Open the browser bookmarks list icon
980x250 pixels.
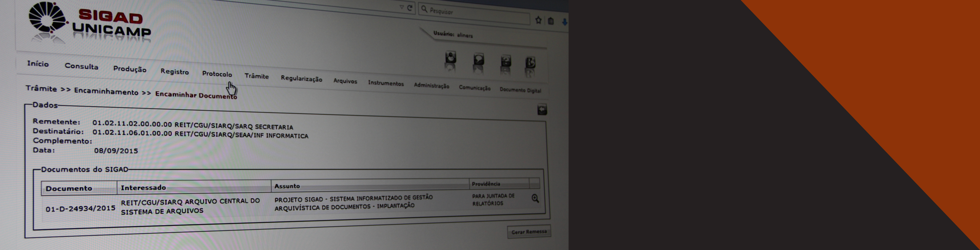551,21
